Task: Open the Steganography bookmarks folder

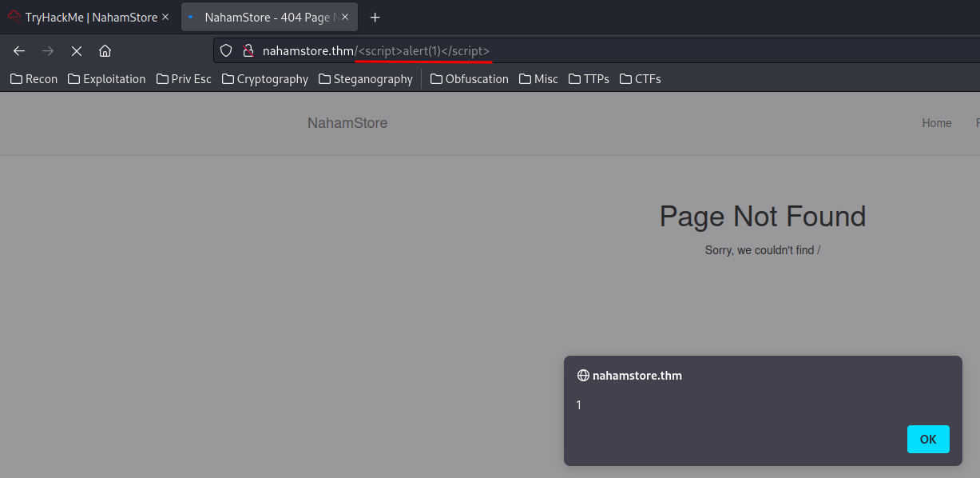Action: pos(366,78)
